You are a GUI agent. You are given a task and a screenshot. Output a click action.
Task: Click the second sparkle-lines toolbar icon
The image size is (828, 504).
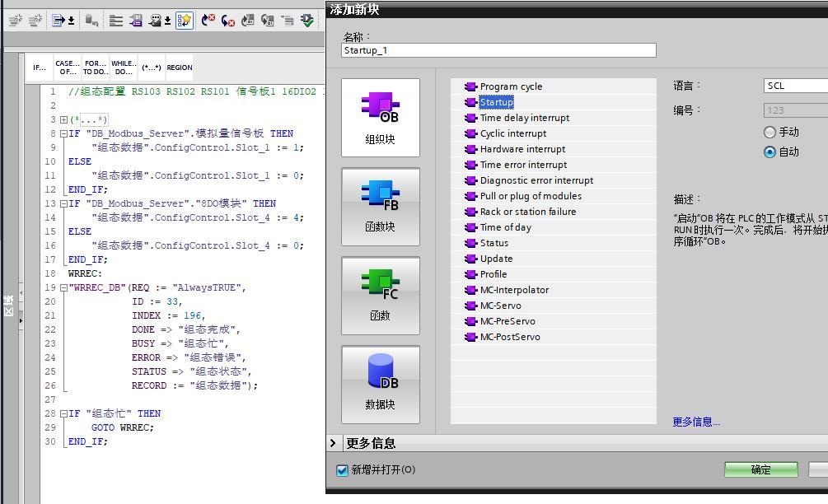35,21
